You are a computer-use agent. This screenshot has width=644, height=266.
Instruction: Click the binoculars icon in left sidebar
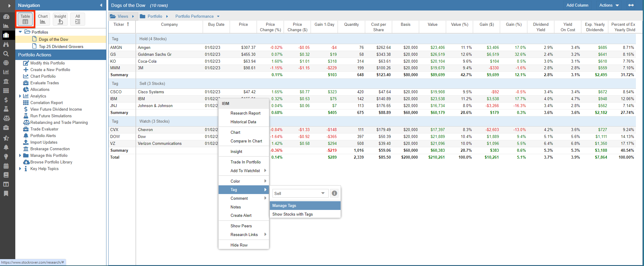tap(6, 44)
